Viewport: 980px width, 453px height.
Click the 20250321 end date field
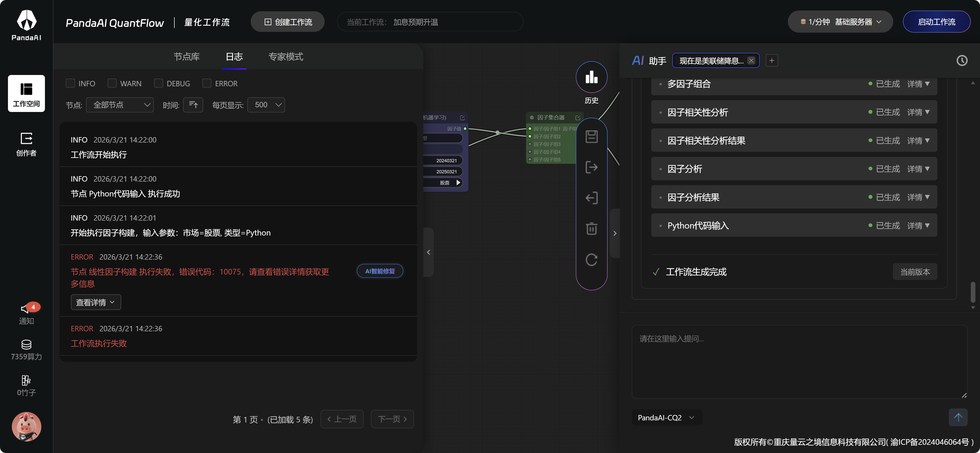click(x=443, y=172)
